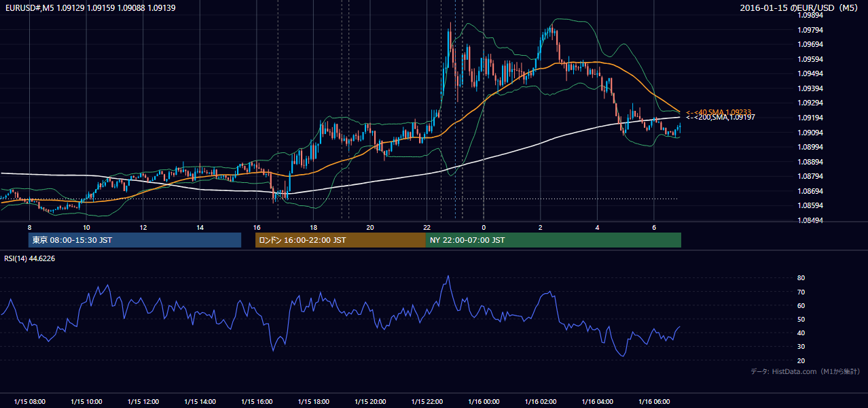The image size is (868, 408).
Task: Click the 1/16 02:00 date label
Action: (x=541, y=402)
